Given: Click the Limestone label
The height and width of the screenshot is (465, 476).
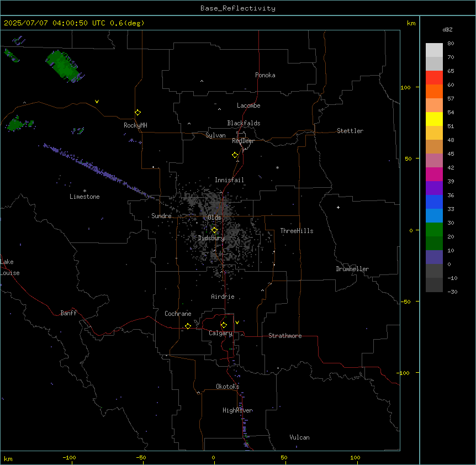Looking at the screenshot, I should tap(84, 197).
